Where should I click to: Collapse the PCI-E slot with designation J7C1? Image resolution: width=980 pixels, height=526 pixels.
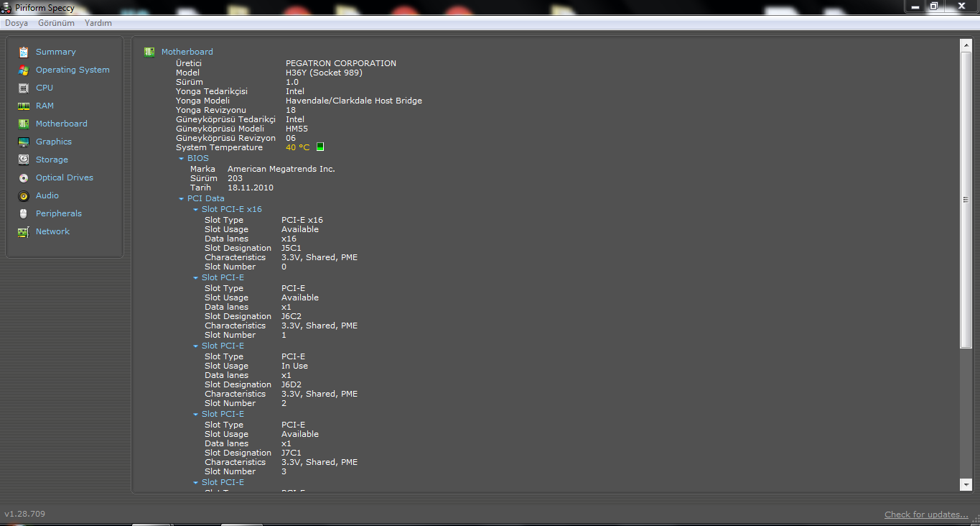click(x=195, y=414)
